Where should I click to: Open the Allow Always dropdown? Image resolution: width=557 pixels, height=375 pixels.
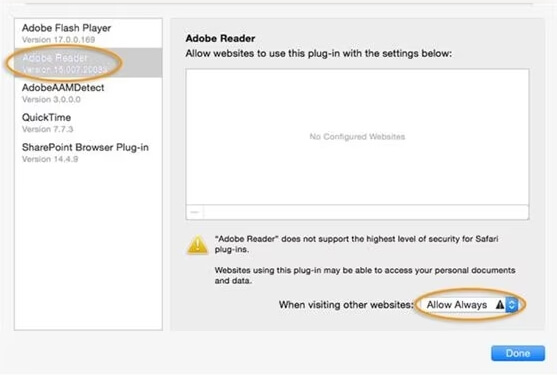coord(469,305)
